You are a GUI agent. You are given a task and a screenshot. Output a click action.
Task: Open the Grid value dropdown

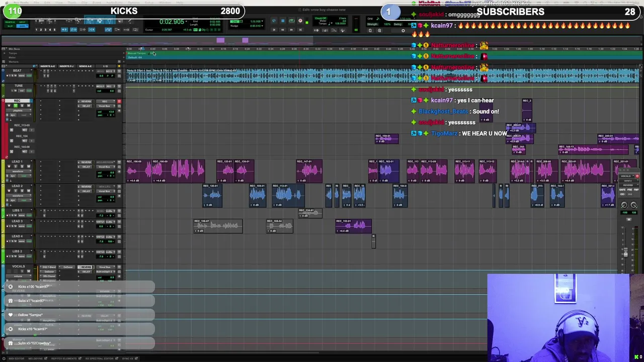coord(262,21)
